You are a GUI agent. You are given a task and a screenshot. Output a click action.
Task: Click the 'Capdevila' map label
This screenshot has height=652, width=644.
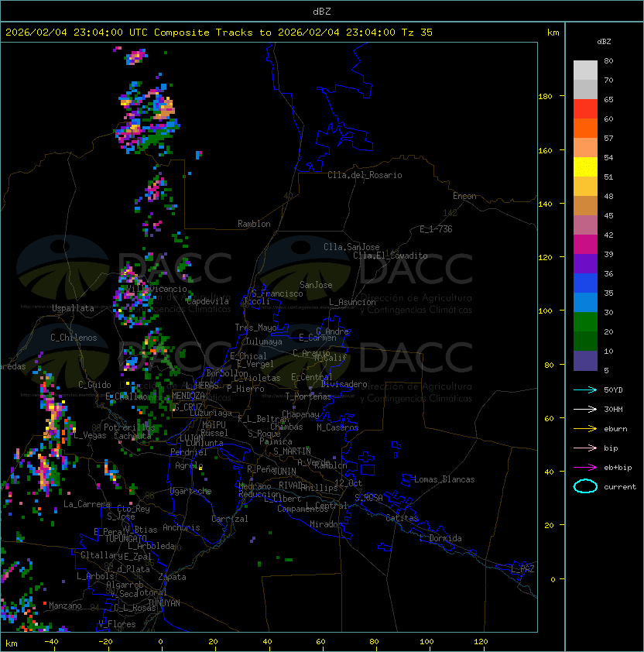[x=207, y=301]
